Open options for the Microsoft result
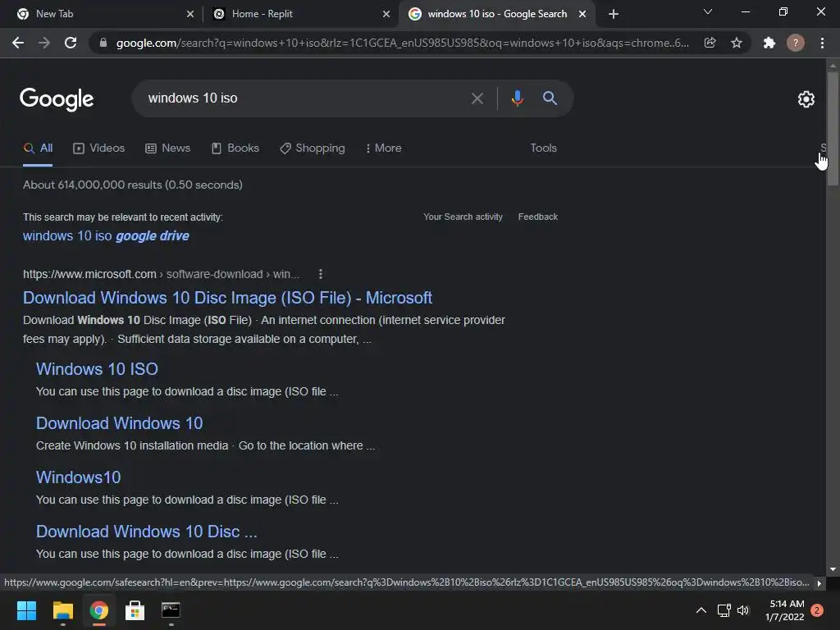Viewport: 840px width, 630px height. click(x=321, y=274)
